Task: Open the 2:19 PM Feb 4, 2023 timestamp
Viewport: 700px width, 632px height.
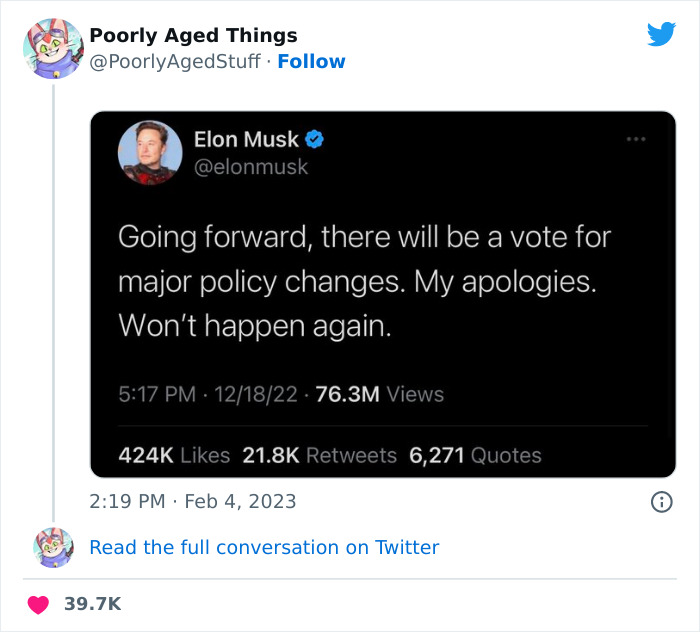Action: (x=193, y=501)
